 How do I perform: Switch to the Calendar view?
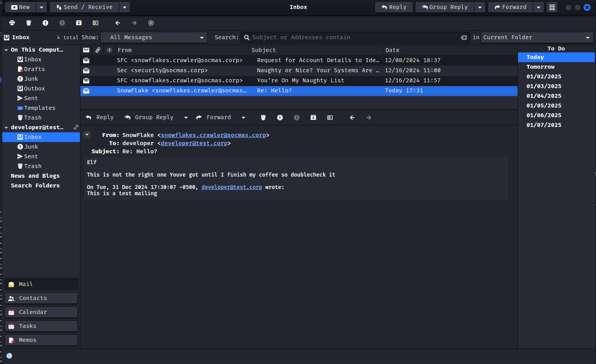tap(41, 312)
